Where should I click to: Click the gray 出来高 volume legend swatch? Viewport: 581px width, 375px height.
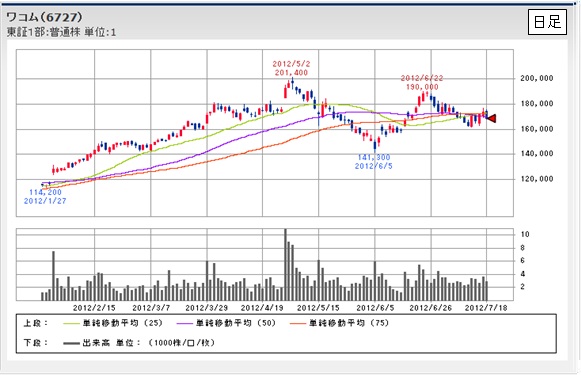click(71, 344)
